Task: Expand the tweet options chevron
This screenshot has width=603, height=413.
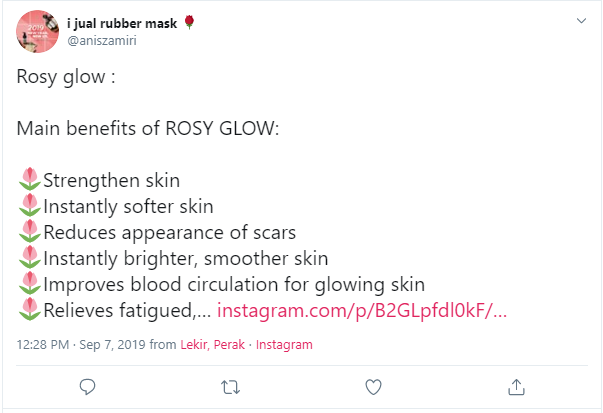Action: 581,20
